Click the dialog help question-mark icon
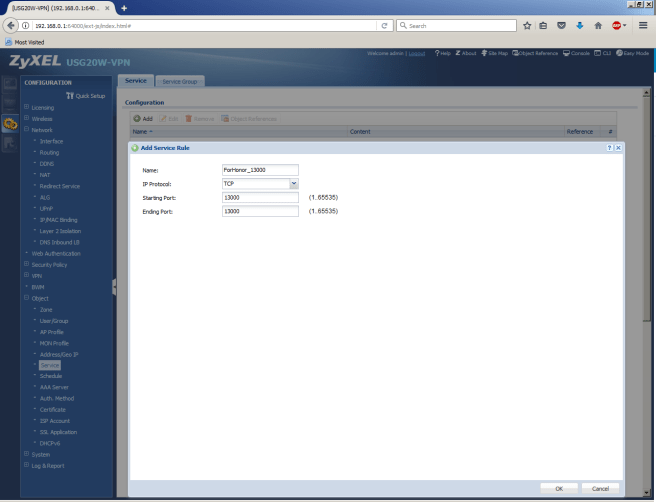656x502 pixels. 609,148
